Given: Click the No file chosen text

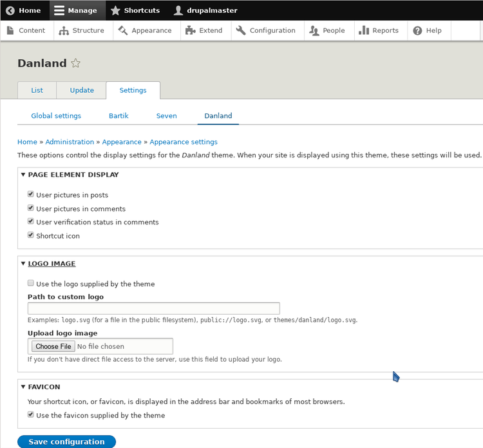Looking at the screenshot, I should point(100,346).
